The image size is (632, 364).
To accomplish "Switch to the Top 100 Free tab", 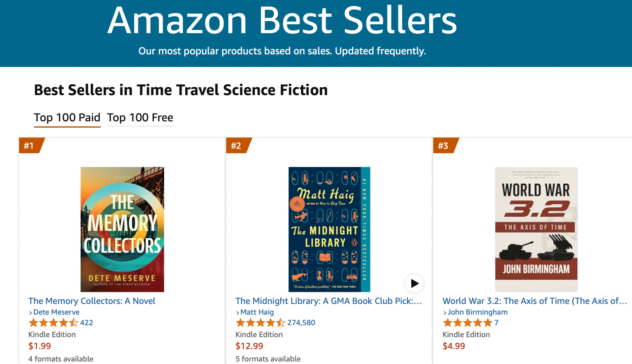I will 140,118.
